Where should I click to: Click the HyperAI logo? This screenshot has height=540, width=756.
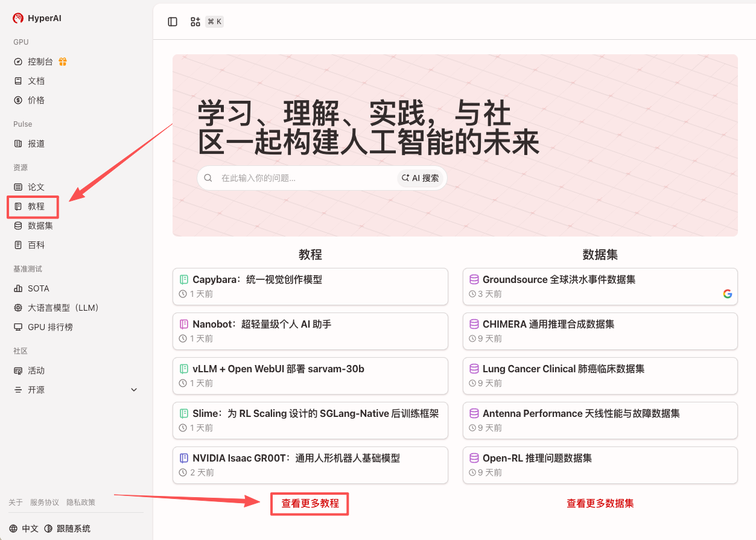(18, 18)
